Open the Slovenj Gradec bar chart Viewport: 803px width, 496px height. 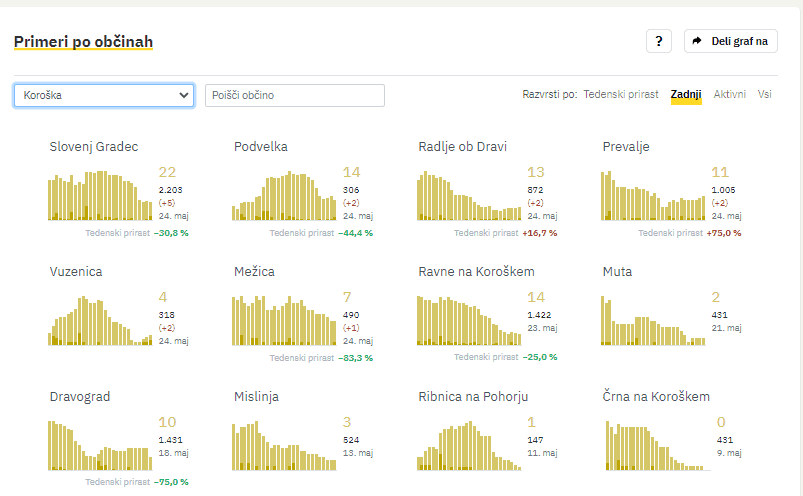(x=100, y=195)
